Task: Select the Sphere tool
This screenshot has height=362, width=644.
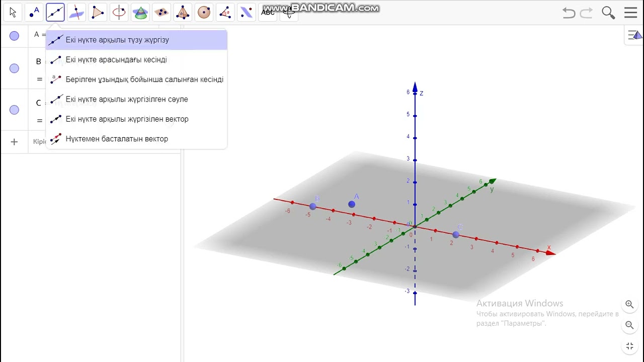Action: [204, 13]
